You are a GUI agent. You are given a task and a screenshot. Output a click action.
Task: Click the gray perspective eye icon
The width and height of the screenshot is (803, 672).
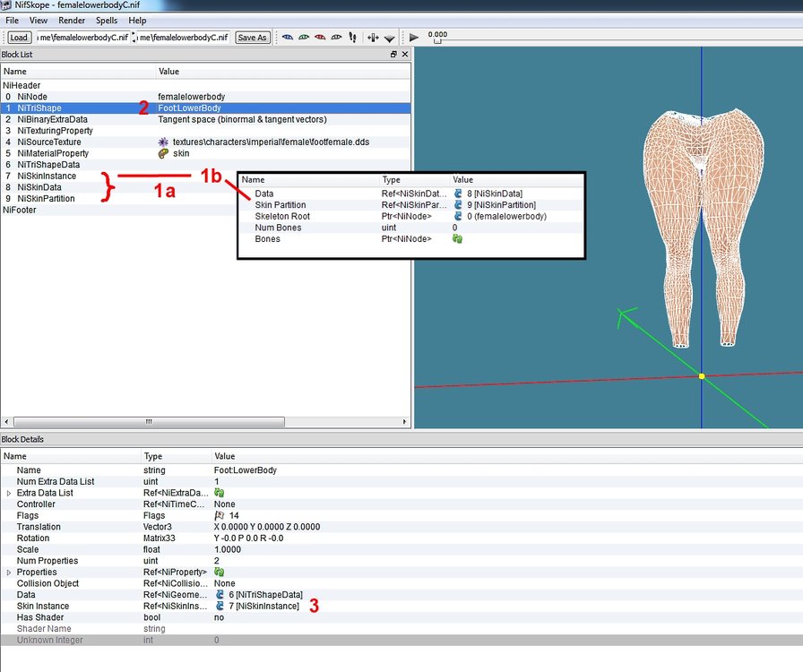point(336,38)
